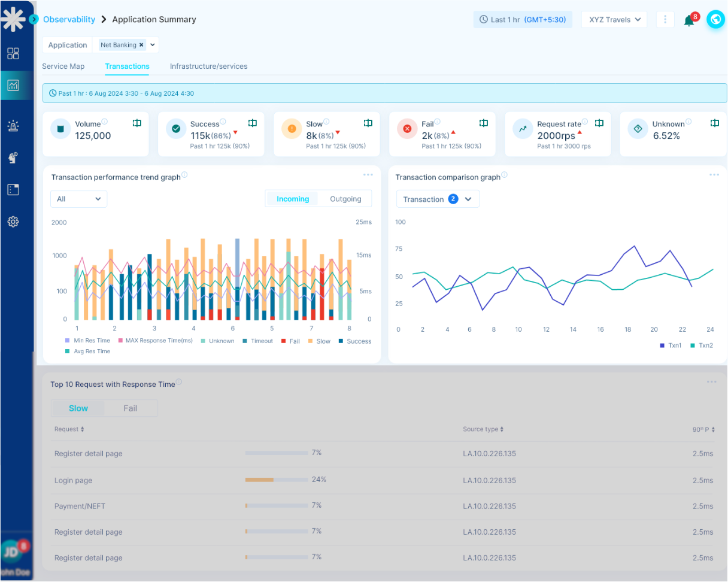Image resolution: width=728 pixels, height=582 pixels.
Task: Expand the All filter dropdown
Action: coord(78,199)
